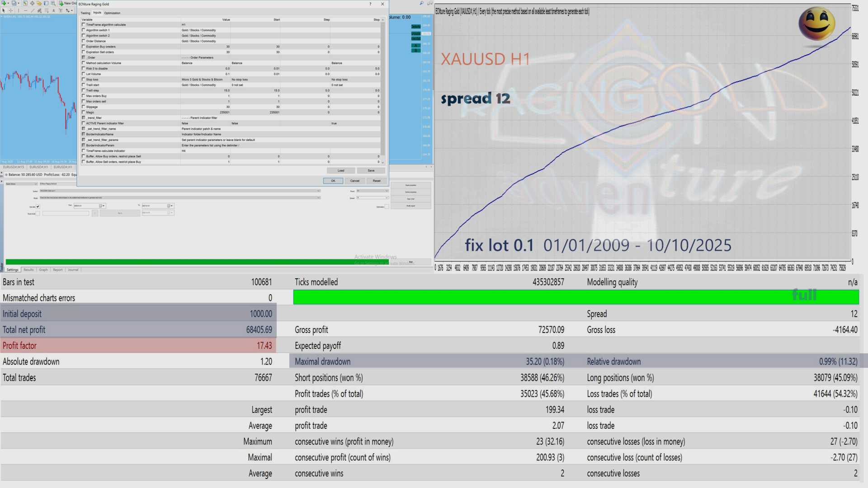The height and width of the screenshot is (488, 868).
Task: Click the Load button
Action: pyautogui.click(x=341, y=171)
